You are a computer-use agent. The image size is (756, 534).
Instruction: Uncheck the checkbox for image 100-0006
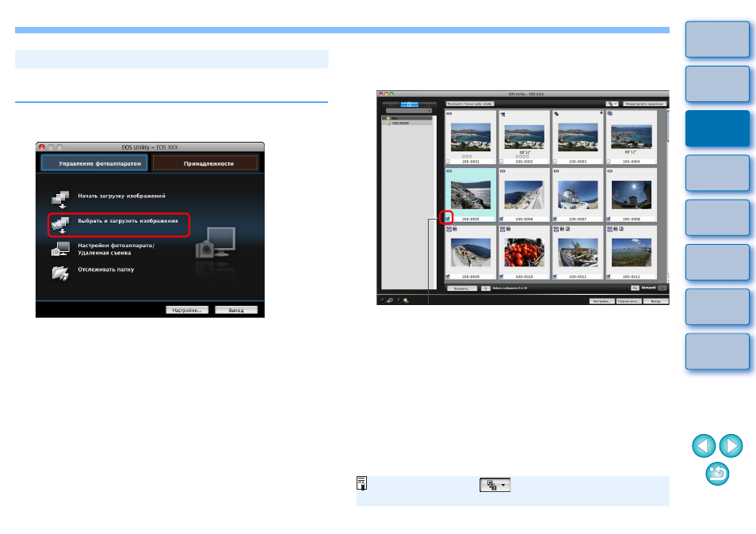502,219
